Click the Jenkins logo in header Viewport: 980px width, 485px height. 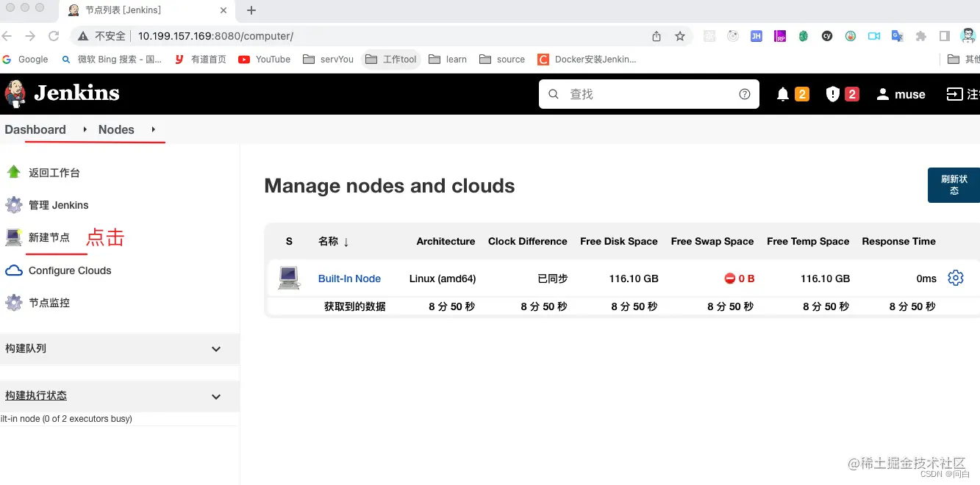click(x=62, y=93)
